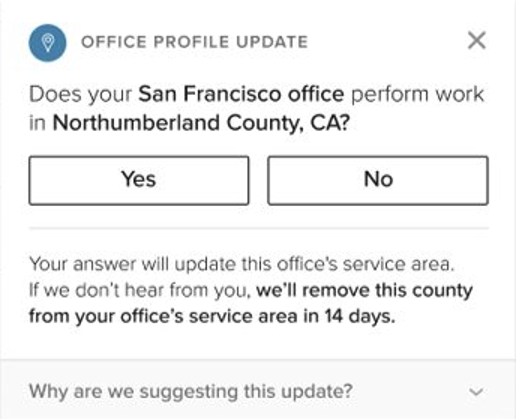This screenshot has width=516, height=420.
Task: Click "from your office's service area" text
Action: pyautogui.click(x=163, y=316)
